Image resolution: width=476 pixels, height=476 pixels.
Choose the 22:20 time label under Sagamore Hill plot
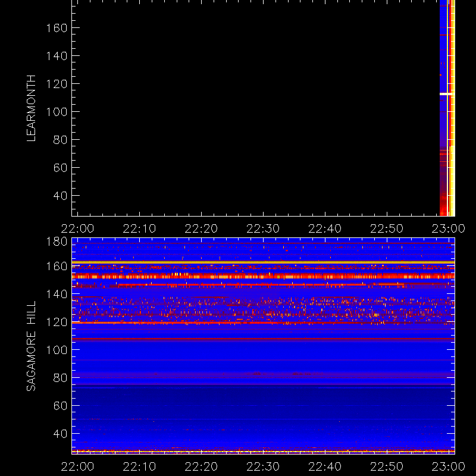[201, 466]
